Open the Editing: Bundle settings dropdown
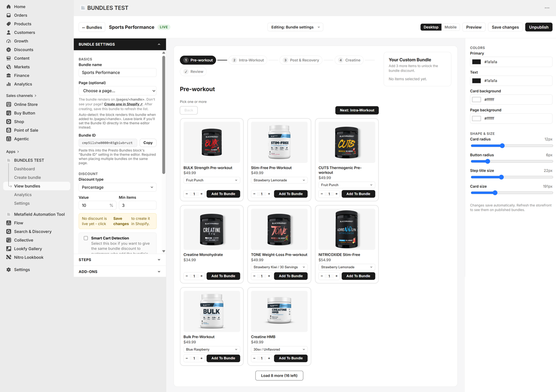Screen dimensions: 556x392 coord(295,27)
